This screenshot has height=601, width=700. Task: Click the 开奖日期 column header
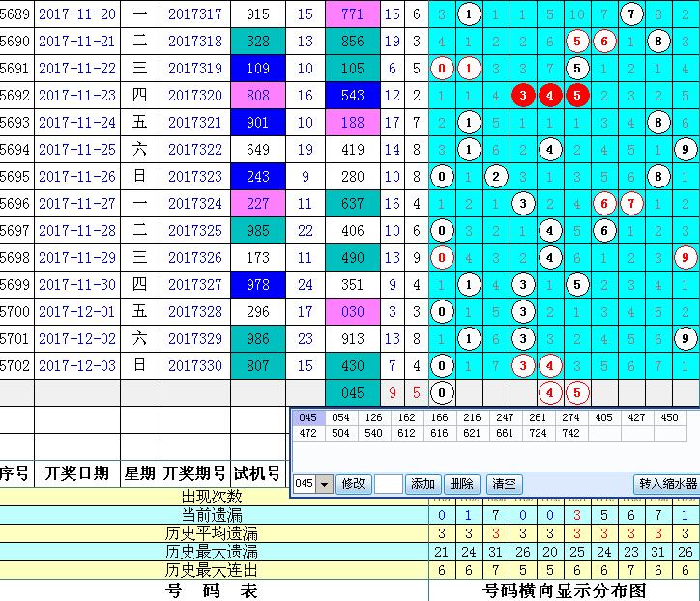(x=77, y=473)
